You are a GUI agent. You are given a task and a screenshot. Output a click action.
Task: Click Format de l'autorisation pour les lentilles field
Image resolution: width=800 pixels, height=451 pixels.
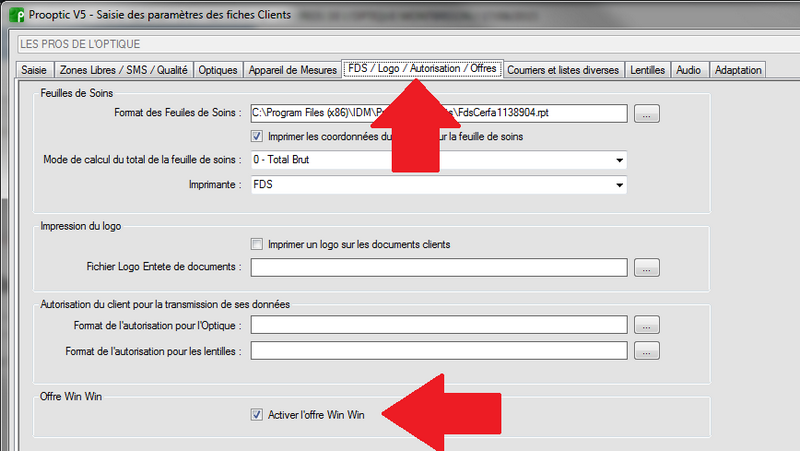[x=439, y=350]
